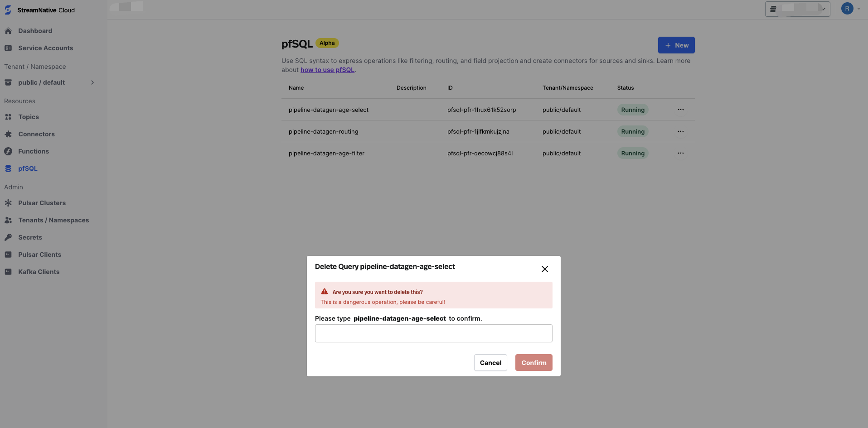Click the confirmation text input field
The height and width of the screenshot is (428, 868).
pos(433,333)
